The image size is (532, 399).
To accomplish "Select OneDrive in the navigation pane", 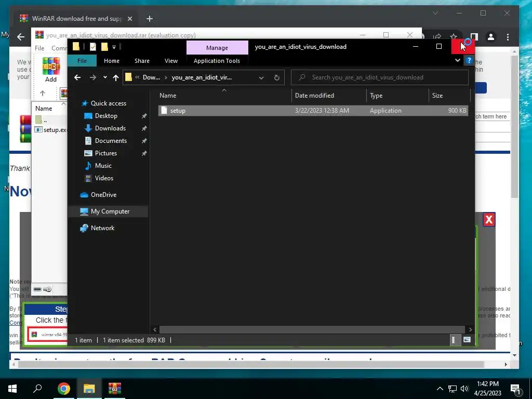I will coord(103,195).
